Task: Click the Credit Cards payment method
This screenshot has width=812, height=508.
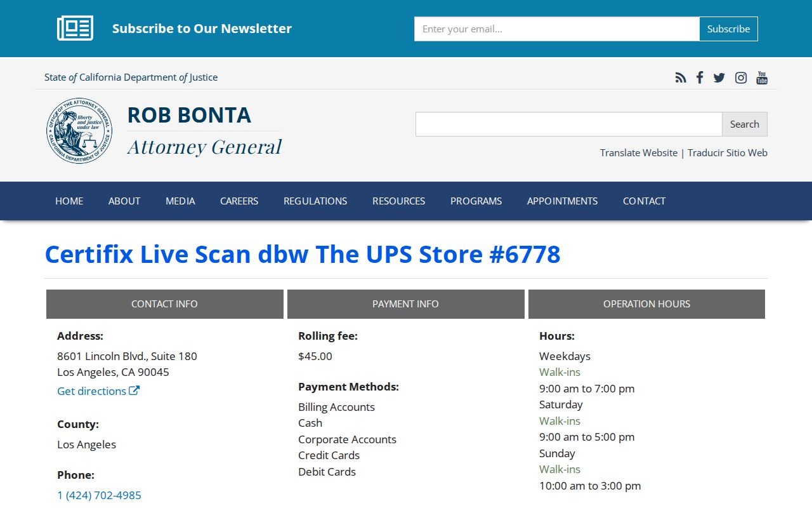Action: [x=329, y=455]
